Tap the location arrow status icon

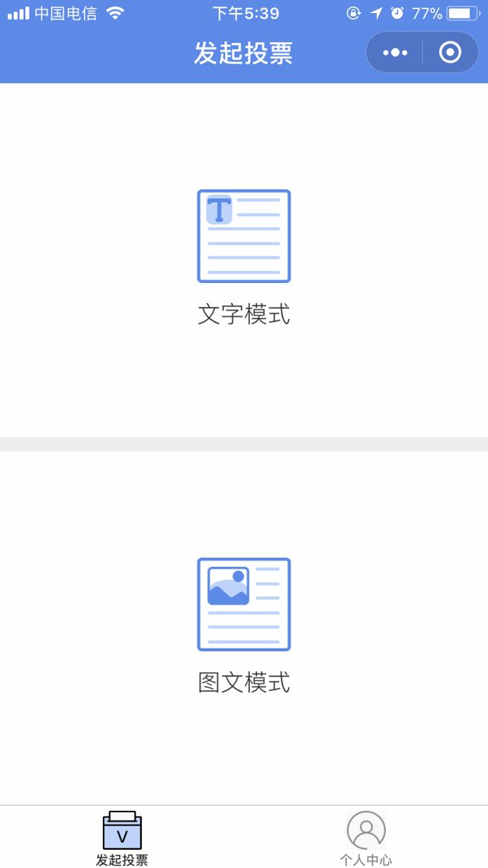click(376, 13)
